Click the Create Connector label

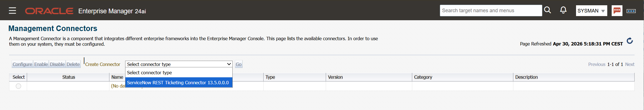tap(102, 64)
